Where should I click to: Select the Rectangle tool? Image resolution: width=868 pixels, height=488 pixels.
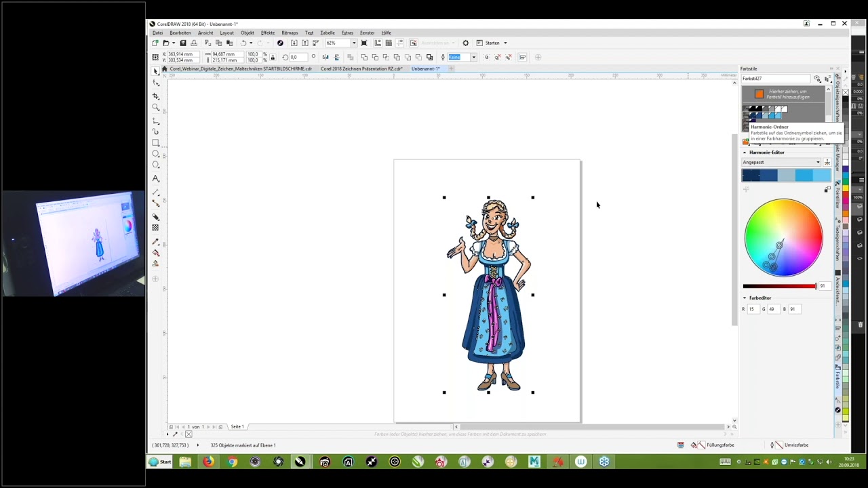pyautogui.click(x=155, y=143)
